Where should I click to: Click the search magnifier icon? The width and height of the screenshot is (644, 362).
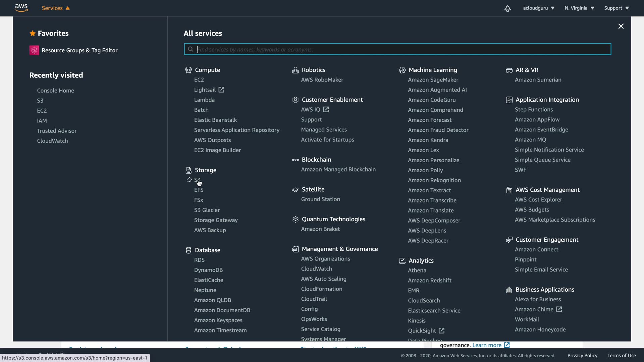[191, 49]
